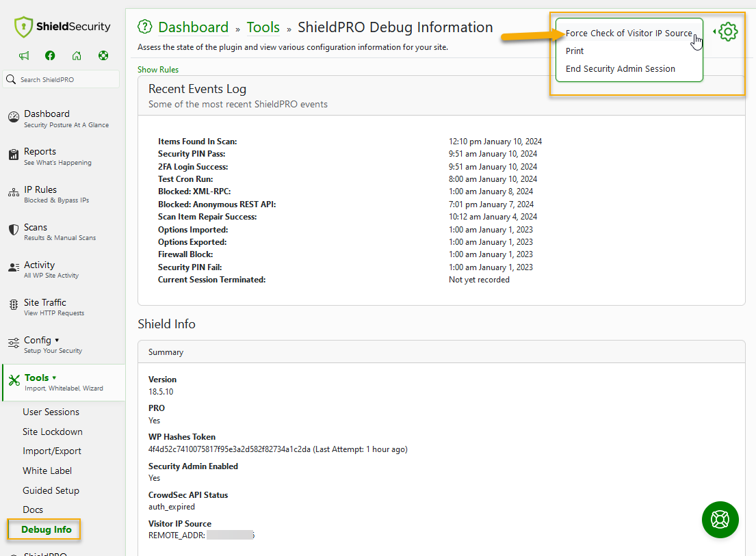Choose Print from the gear menu
This screenshot has width=756, height=556.
point(575,51)
